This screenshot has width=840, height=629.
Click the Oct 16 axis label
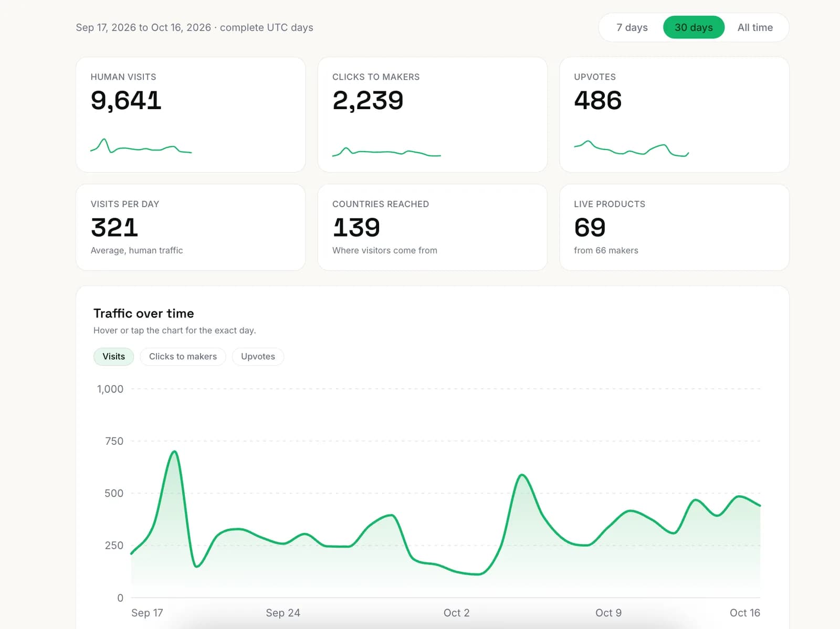(745, 613)
